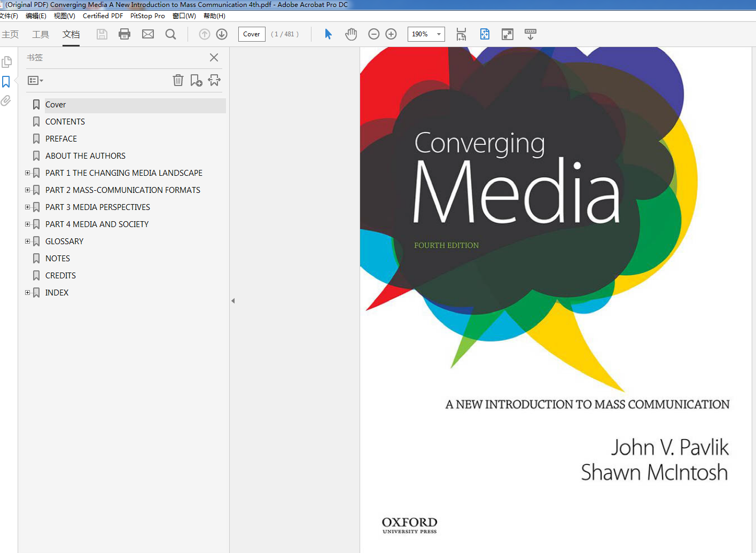
Task: Select the Cover bookmark
Action: point(56,105)
